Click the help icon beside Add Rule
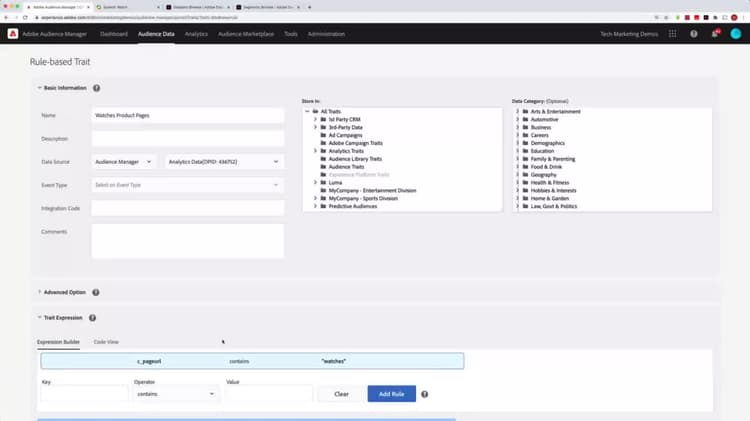The image size is (750, 421). point(424,394)
